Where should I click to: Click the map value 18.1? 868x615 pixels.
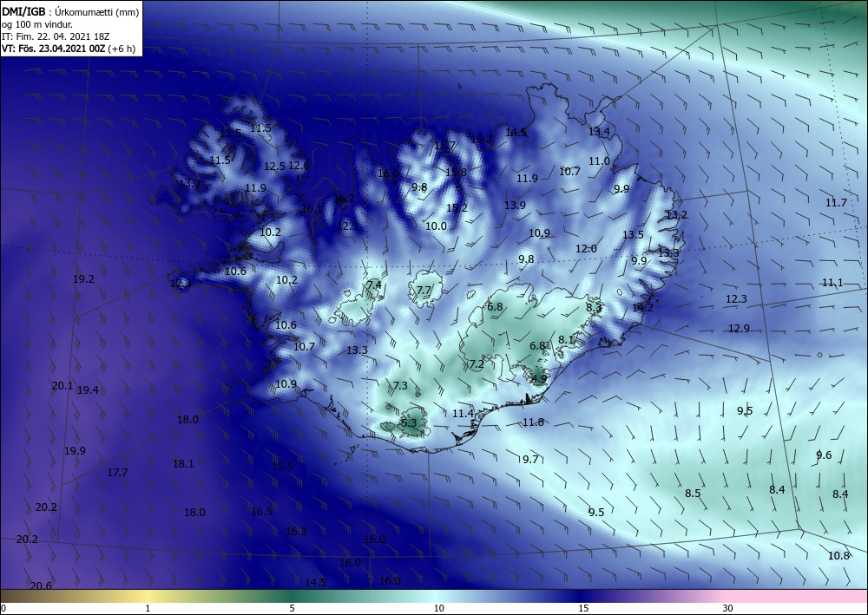[x=183, y=463]
